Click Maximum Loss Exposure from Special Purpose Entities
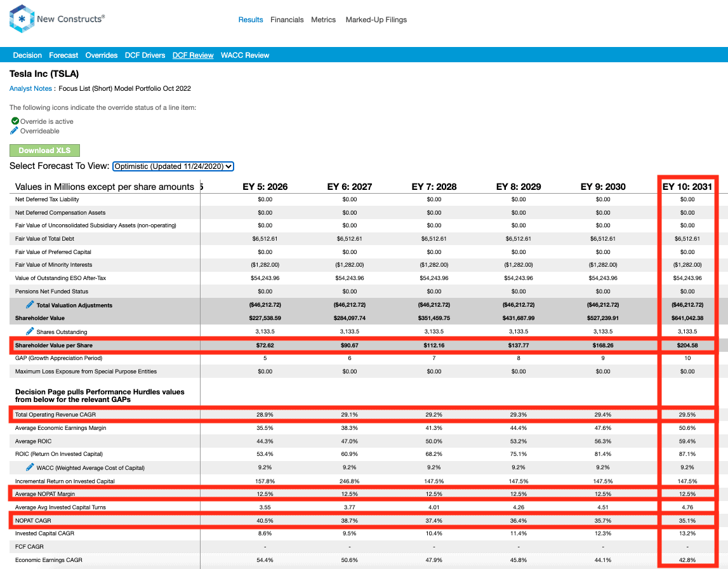This screenshot has width=728, height=569. pyautogui.click(x=86, y=372)
